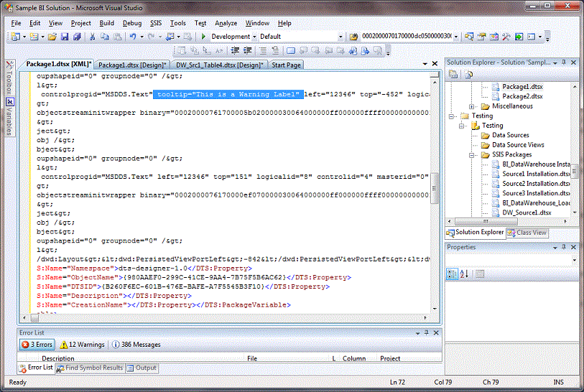The image size is (584, 392).
Task: Expand the Miscellaneous folder node
Action: tap(472, 106)
